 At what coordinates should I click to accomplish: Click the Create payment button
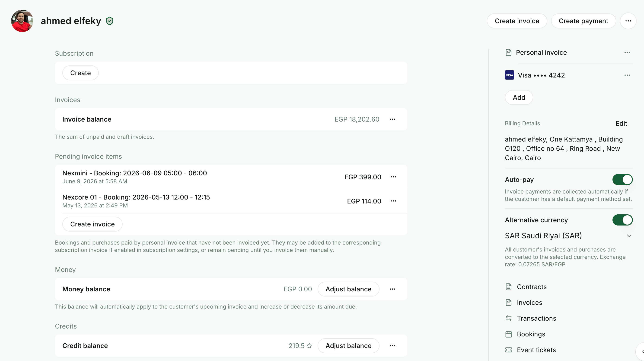click(x=583, y=21)
